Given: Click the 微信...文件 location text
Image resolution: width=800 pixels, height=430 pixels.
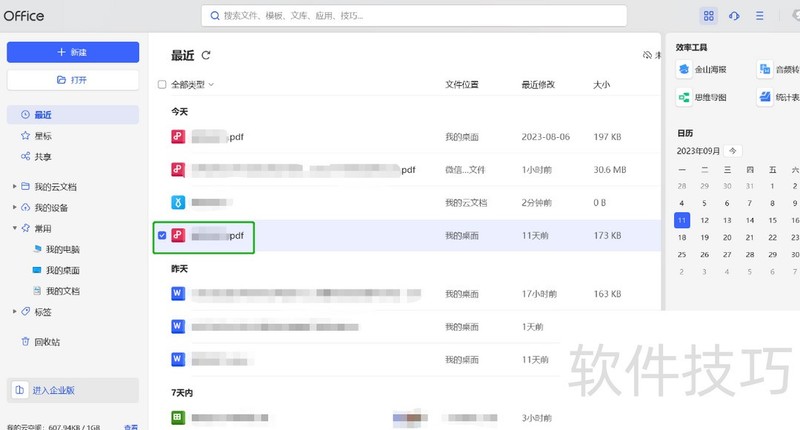Looking at the screenshot, I should pos(465,170).
